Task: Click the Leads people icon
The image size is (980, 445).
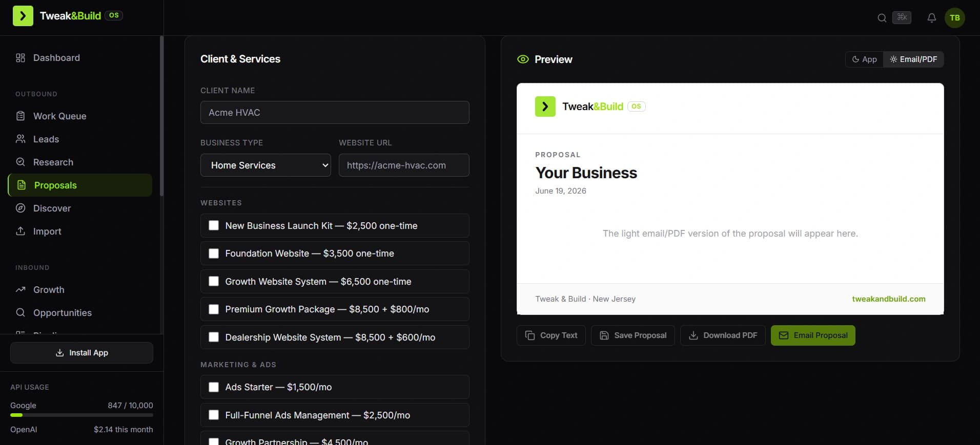Action: [x=21, y=139]
